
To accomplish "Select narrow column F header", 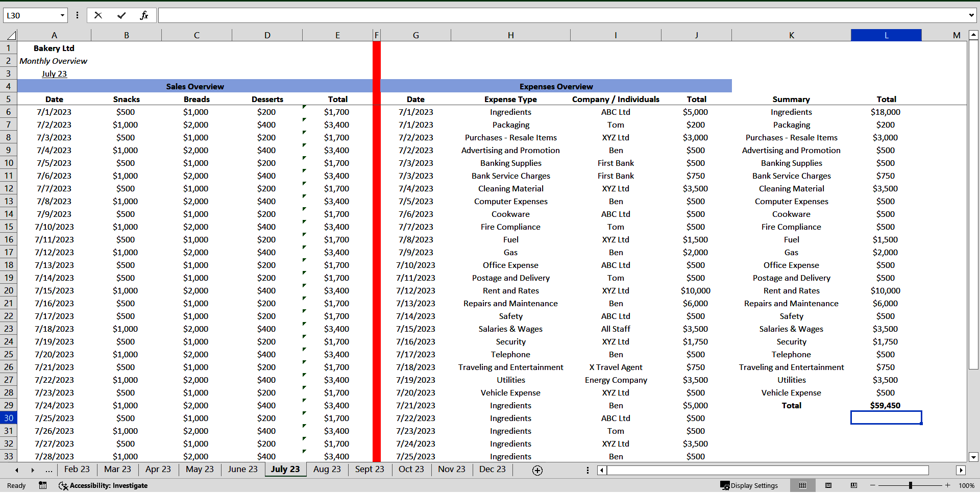I will 377,35.
